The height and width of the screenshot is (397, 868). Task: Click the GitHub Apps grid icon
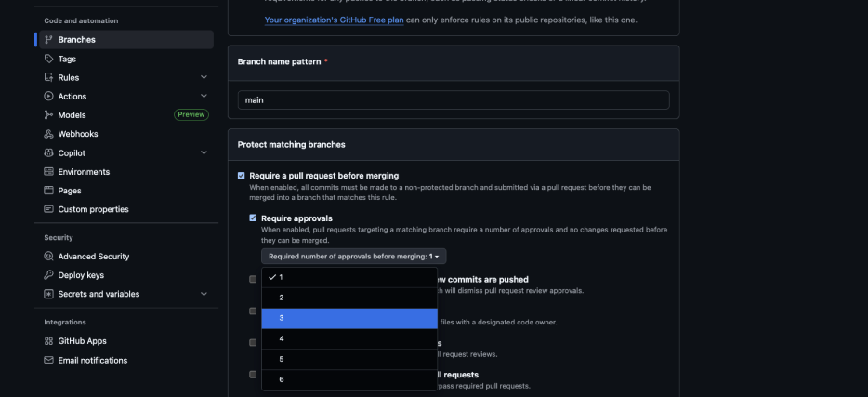pyautogui.click(x=48, y=341)
